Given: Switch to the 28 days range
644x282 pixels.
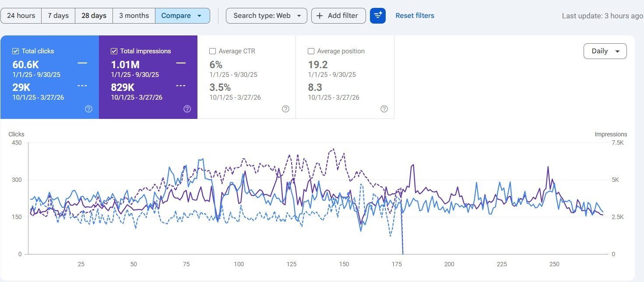Looking at the screenshot, I should click(x=94, y=16).
